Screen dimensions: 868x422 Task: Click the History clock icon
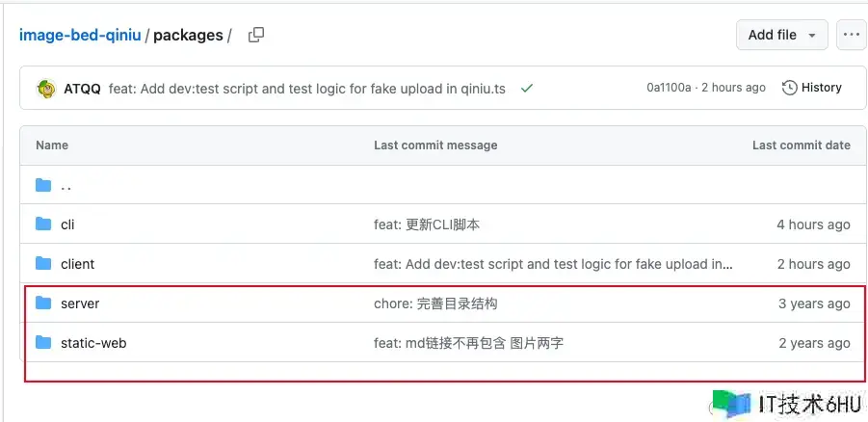pyautogui.click(x=789, y=88)
